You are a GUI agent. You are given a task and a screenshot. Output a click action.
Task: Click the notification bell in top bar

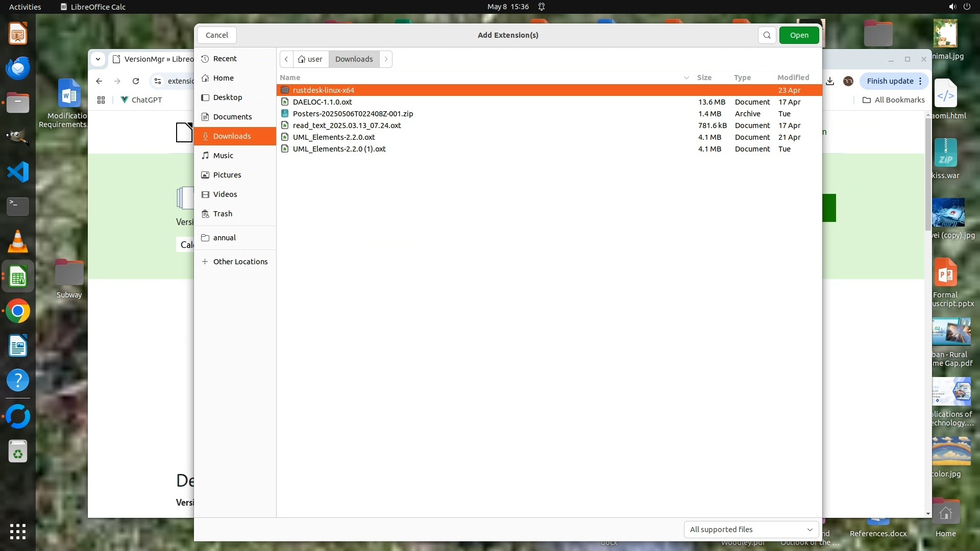(x=542, y=7)
